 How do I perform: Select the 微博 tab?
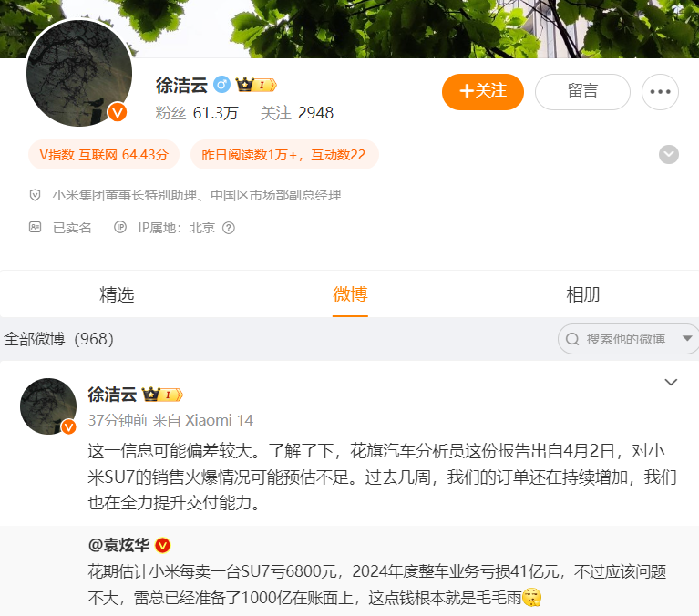350,294
